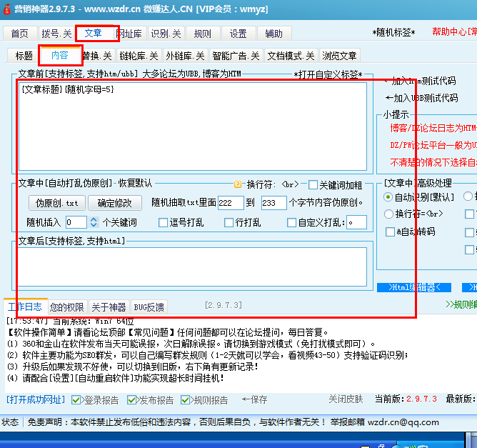Click the [打开成功网址] link

36,399
